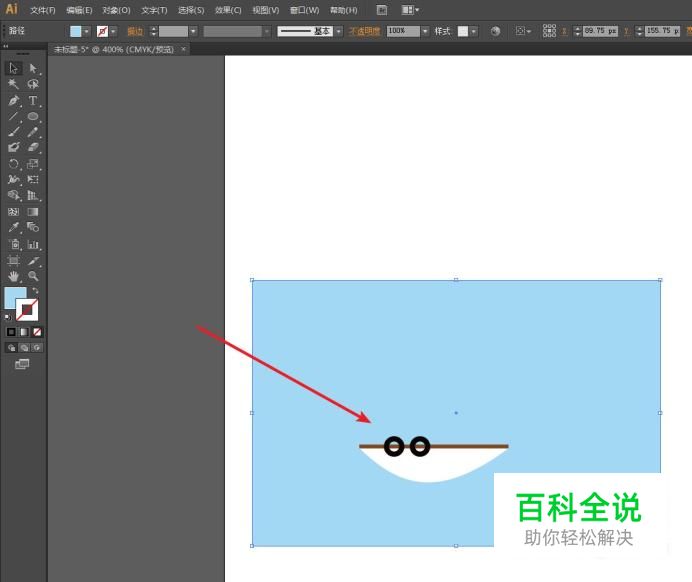
Task: Click the Bridge icon in menu bar
Action: [x=382, y=10]
